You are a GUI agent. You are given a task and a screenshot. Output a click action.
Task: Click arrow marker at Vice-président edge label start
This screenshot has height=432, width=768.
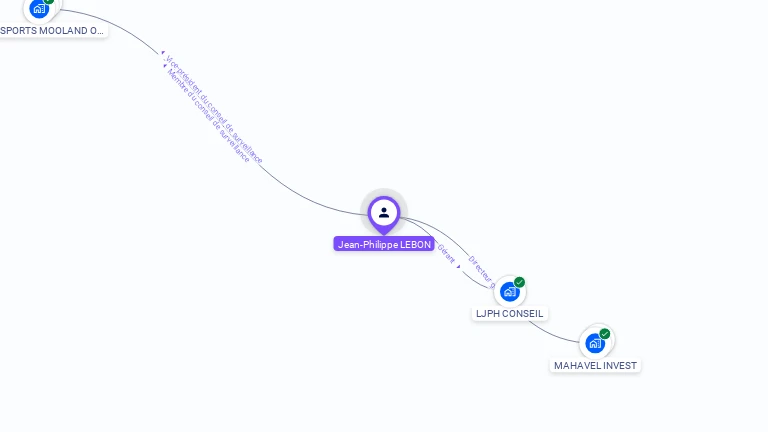pyautogui.click(x=163, y=52)
